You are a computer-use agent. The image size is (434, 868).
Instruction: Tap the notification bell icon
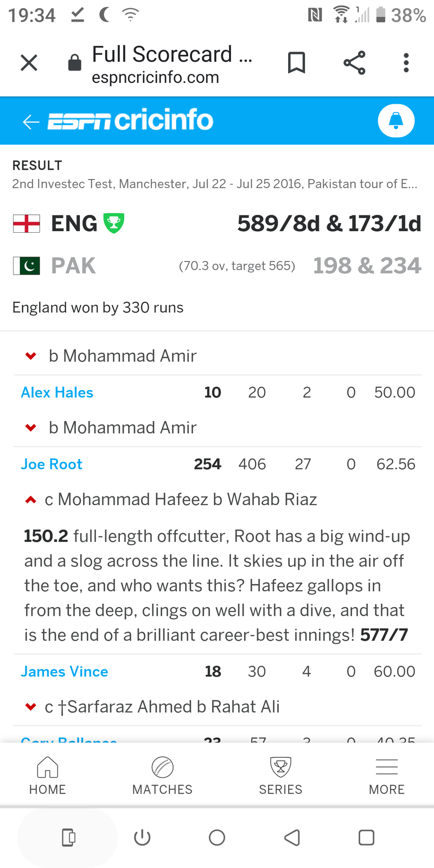coord(396,120)
